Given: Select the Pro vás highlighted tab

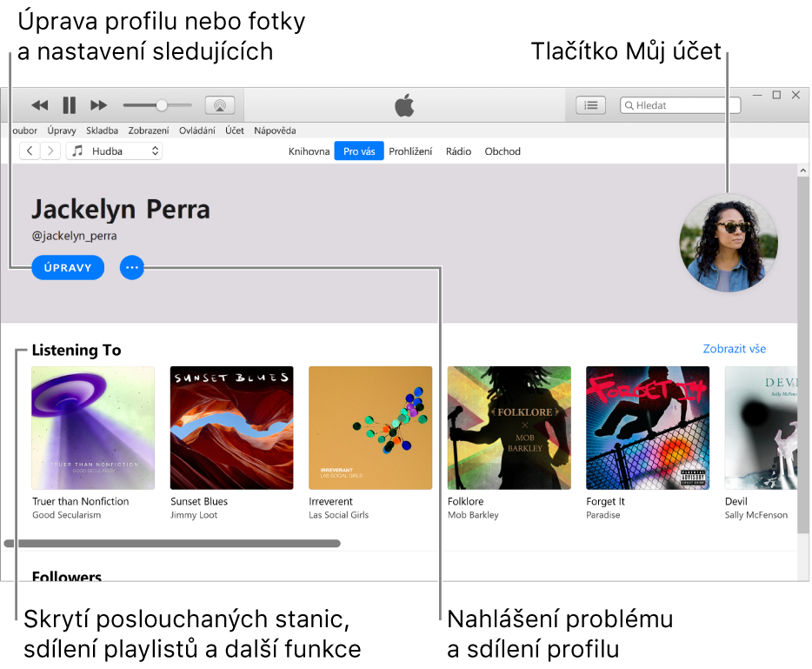Looking at the screenshot, I should tap(358, 151).
